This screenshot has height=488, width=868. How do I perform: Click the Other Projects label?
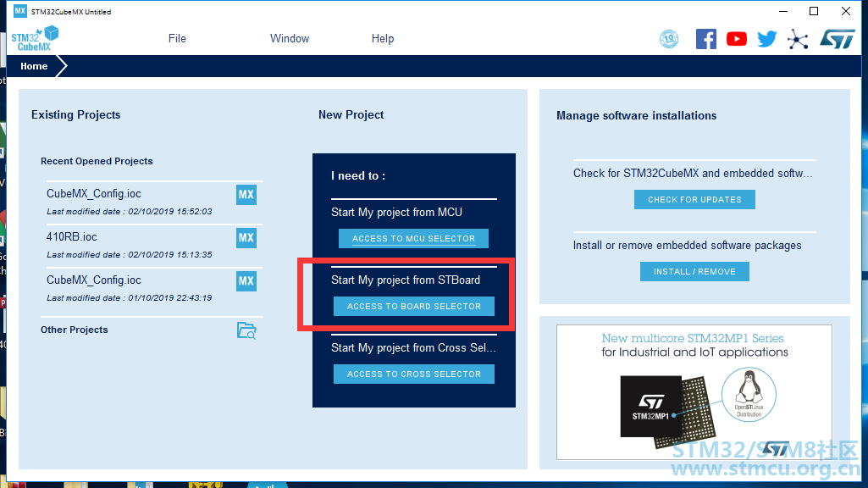click(x=75, y=330)
